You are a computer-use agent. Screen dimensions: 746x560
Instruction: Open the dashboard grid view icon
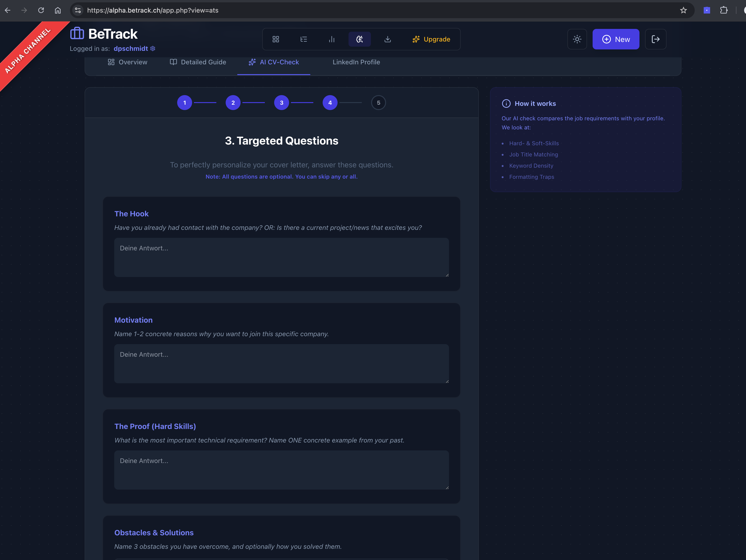pyautogui.click(x=276, y=39)
